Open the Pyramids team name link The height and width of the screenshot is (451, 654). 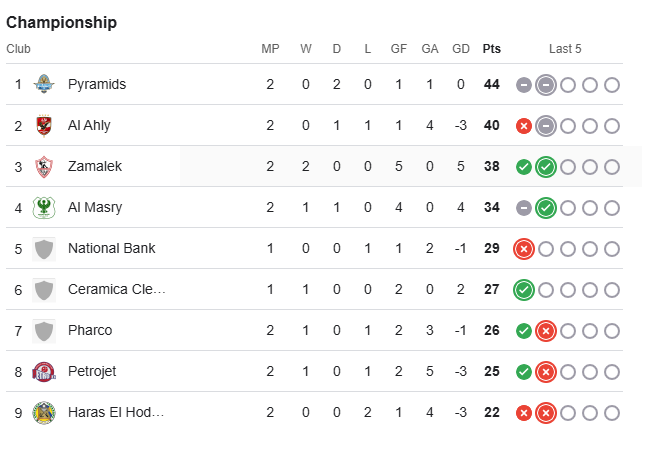pos(97,84)
